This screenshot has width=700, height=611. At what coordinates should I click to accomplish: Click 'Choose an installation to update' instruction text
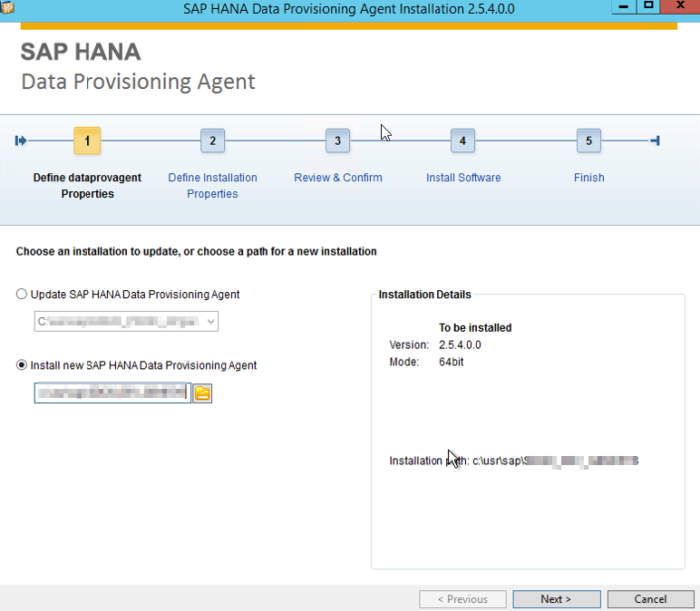click(x=196, y=251)
